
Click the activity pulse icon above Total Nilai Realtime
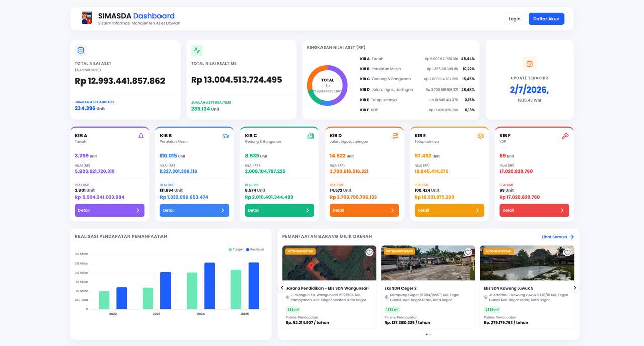point(197,50)
